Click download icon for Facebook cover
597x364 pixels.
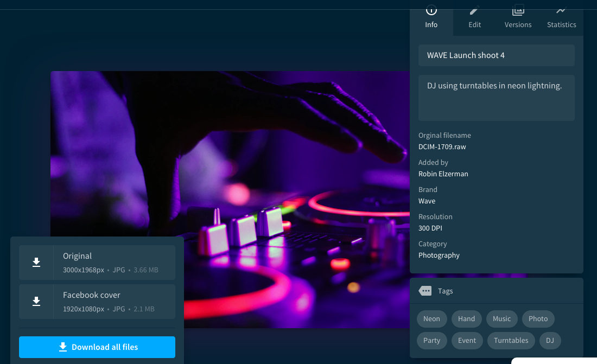point(36,302)
